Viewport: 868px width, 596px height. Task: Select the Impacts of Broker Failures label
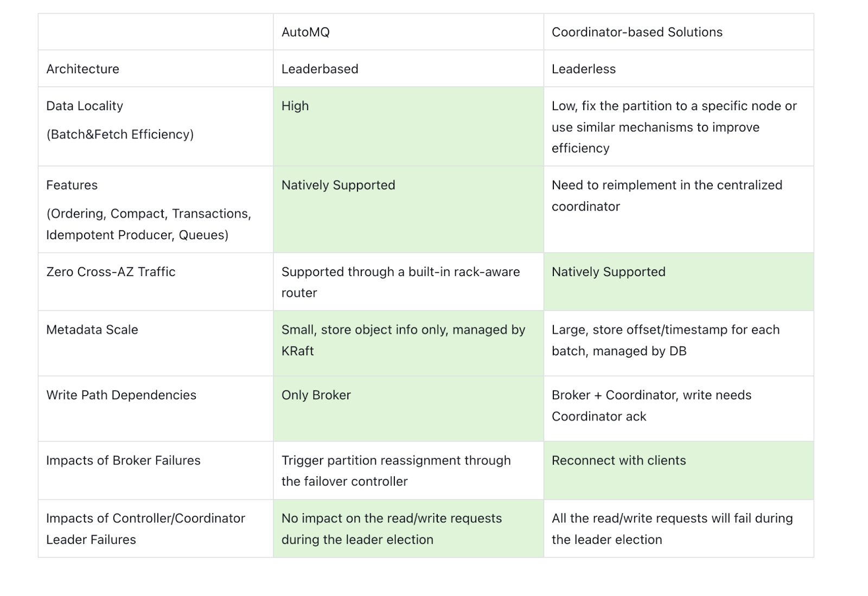[x=123, y=460]
